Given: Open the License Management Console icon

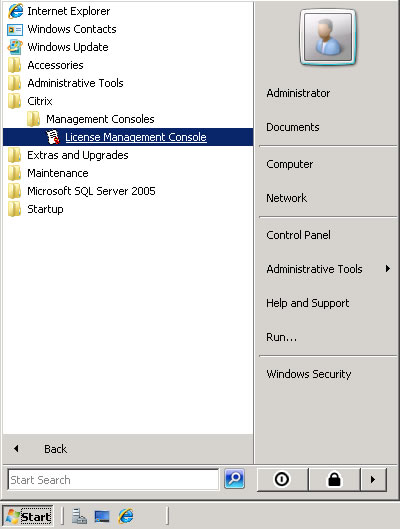Looking at the screenshot, I should [53, 137].
